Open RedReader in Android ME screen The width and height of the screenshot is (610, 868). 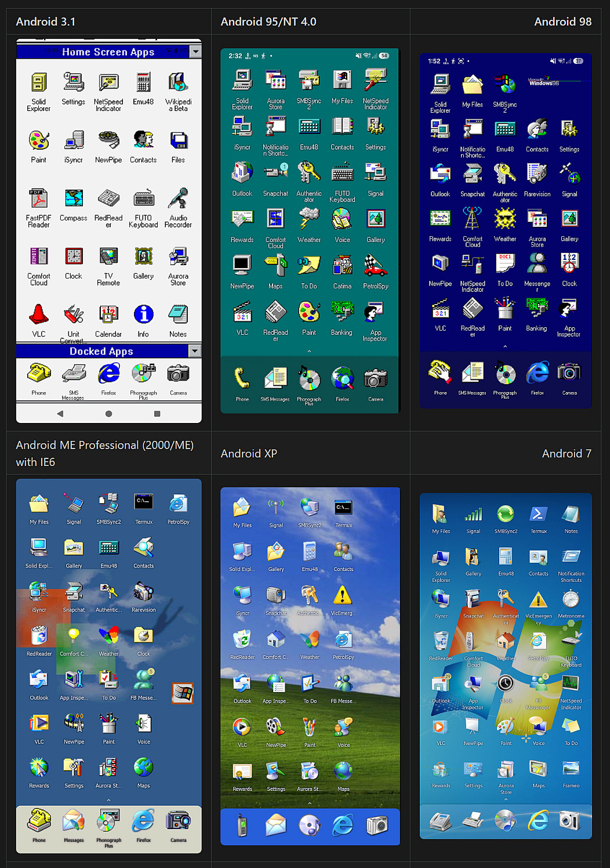tap(39, 635)
